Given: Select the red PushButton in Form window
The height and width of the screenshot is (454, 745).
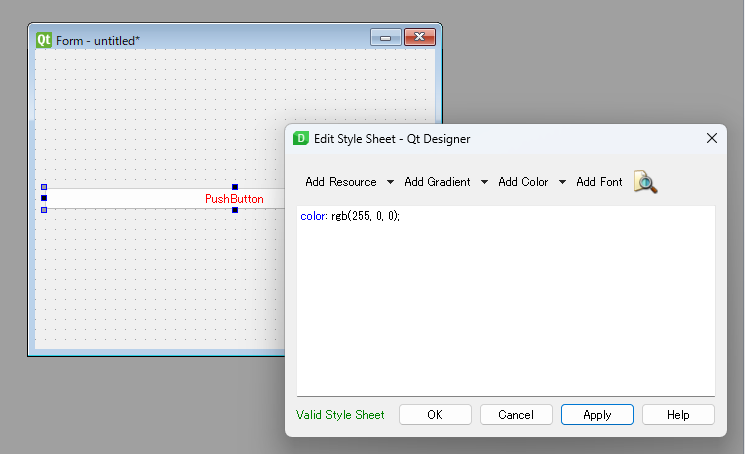Looking at the screenshot, I should [x=234, y=199].
